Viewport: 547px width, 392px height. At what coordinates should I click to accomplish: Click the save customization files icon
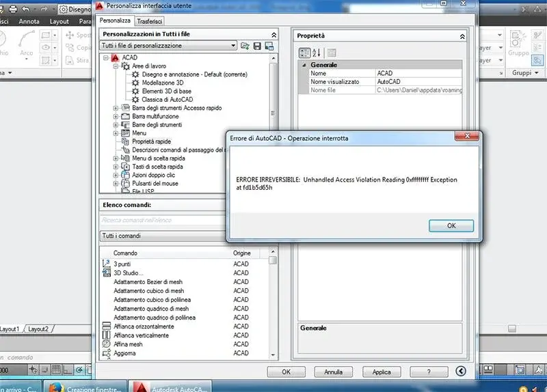point(257,46)
